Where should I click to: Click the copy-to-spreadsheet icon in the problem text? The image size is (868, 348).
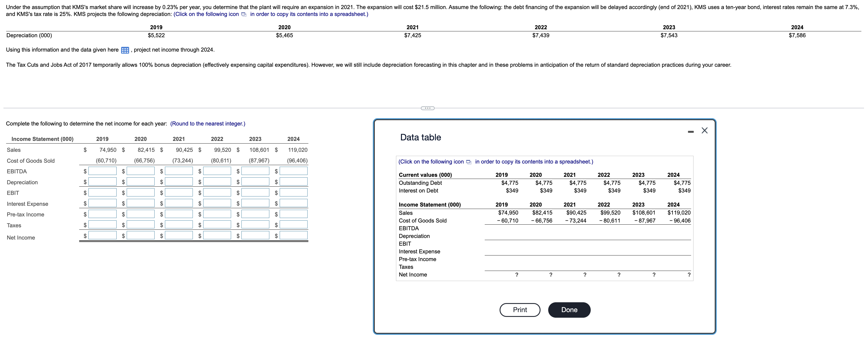(x=244, y=15)
